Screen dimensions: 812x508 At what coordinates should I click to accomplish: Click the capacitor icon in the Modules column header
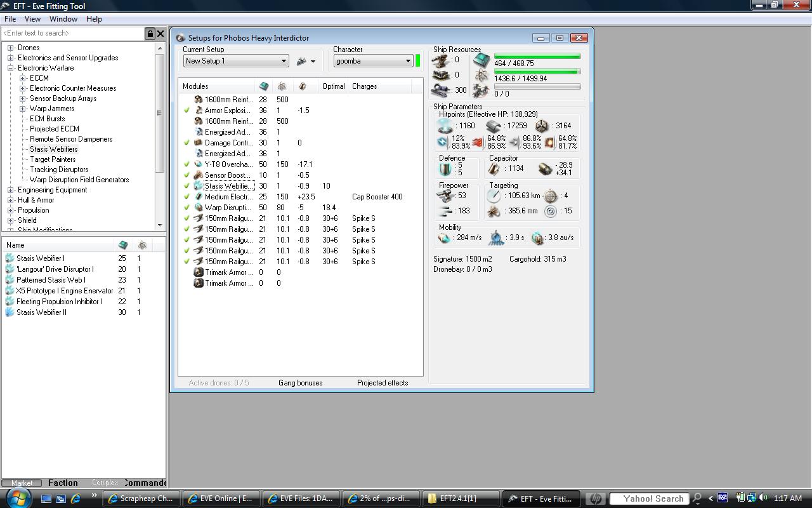[303, 86]
